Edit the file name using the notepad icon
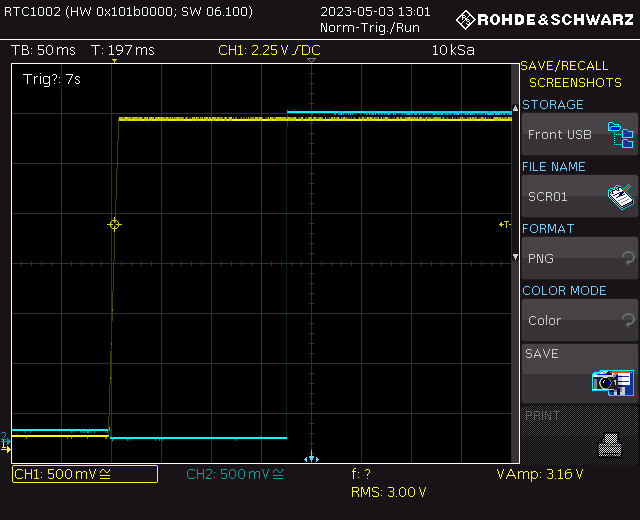The height and width of the screenshot is (520, 640). point(620,197)
